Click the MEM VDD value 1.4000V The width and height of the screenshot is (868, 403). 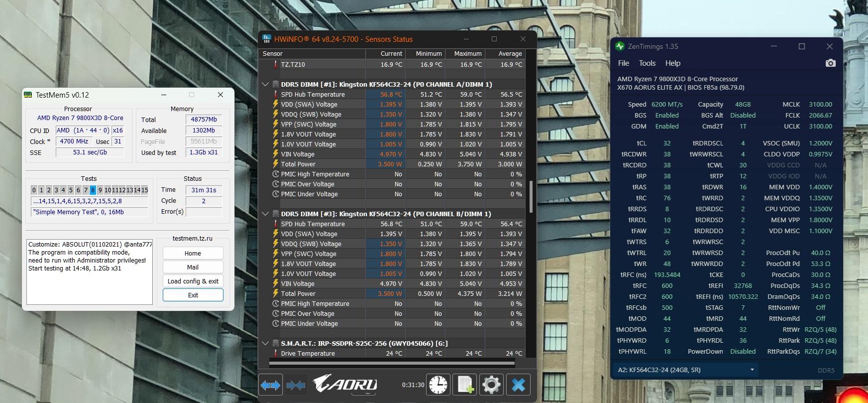820,187
